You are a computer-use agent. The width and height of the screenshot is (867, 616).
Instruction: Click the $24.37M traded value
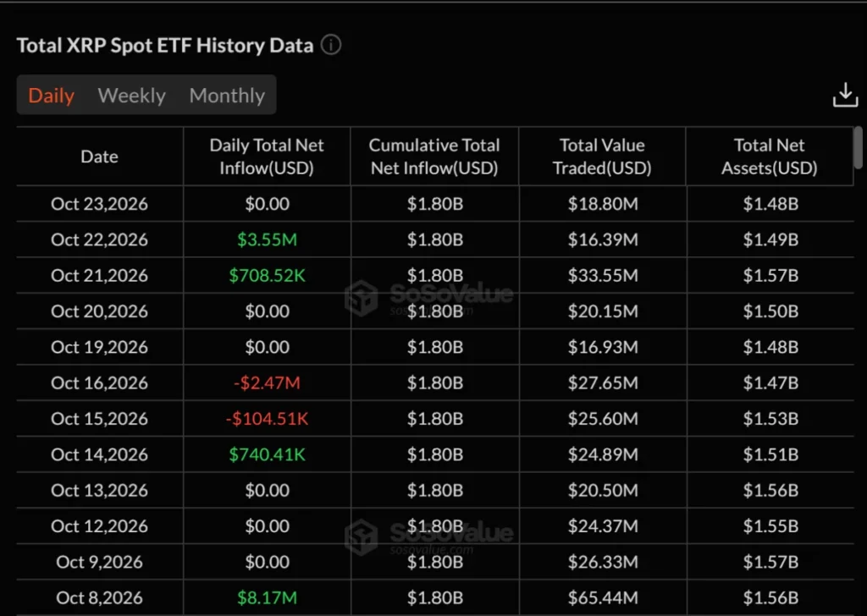603,526
